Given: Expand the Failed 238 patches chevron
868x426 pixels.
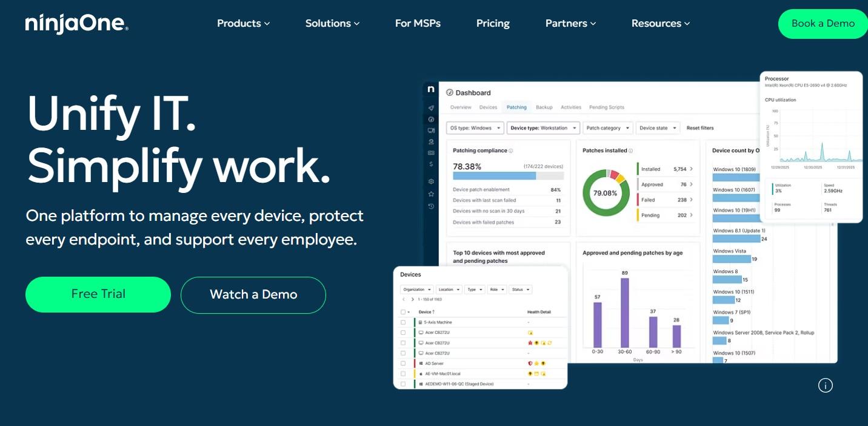Looking at the screenshot, I should (x=691, y=200).
